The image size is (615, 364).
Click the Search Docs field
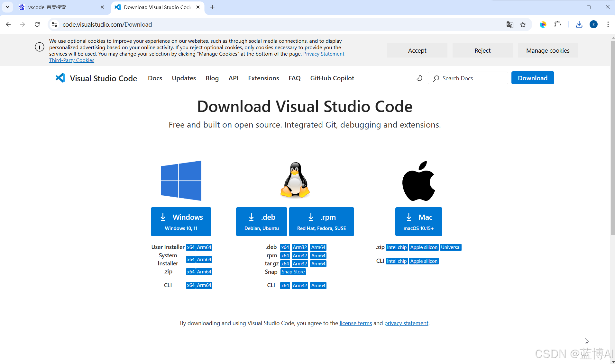tap(468, 78)
